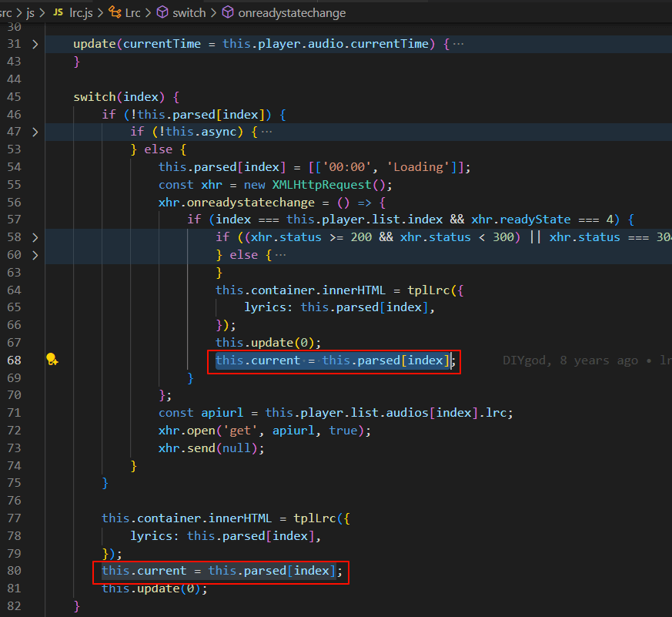
Task: Click line number 45 in the gutter
Action: click(14, 97)
